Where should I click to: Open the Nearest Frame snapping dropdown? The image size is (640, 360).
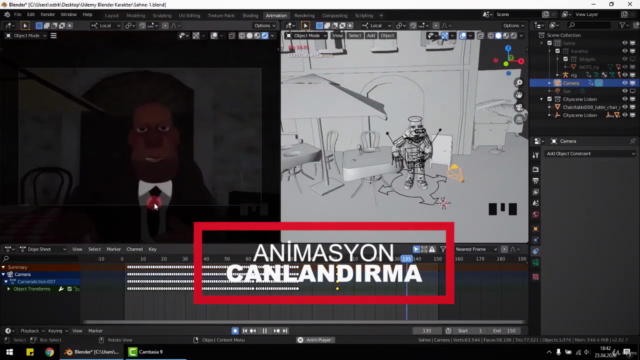point(476,249)
